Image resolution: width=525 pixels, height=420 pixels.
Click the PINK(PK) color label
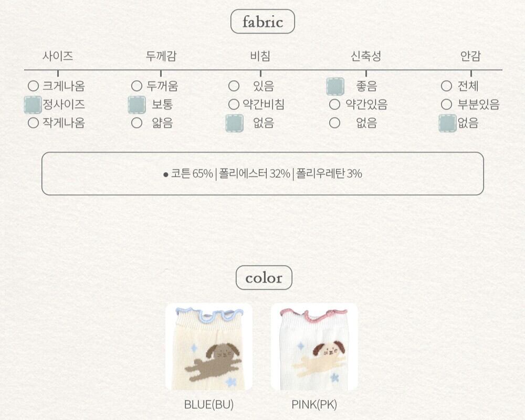314,404
